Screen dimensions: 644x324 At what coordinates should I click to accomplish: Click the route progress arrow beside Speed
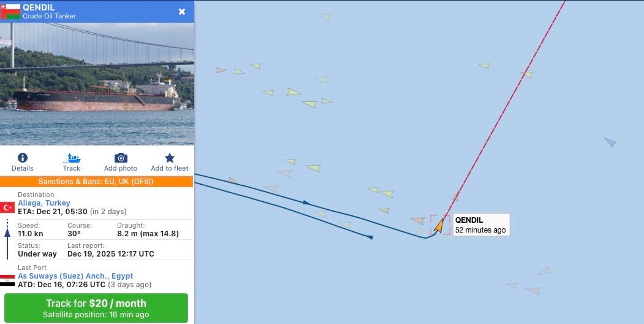7,239
